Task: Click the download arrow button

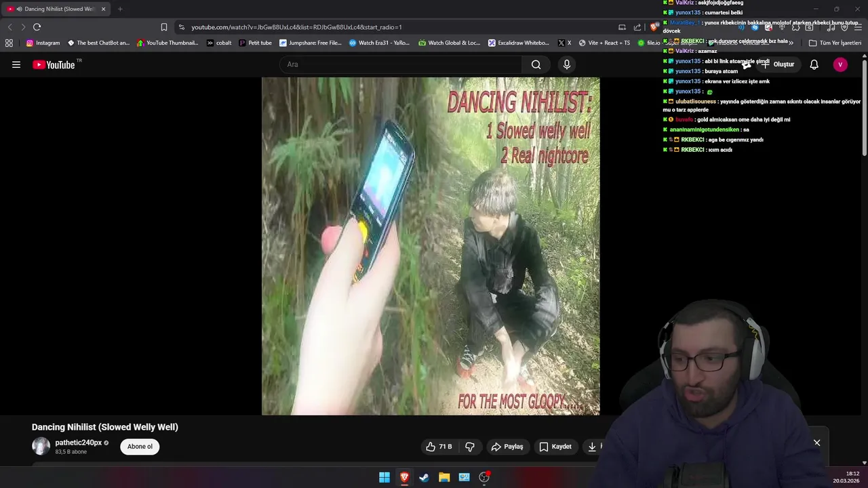Action: pos(592,447)
